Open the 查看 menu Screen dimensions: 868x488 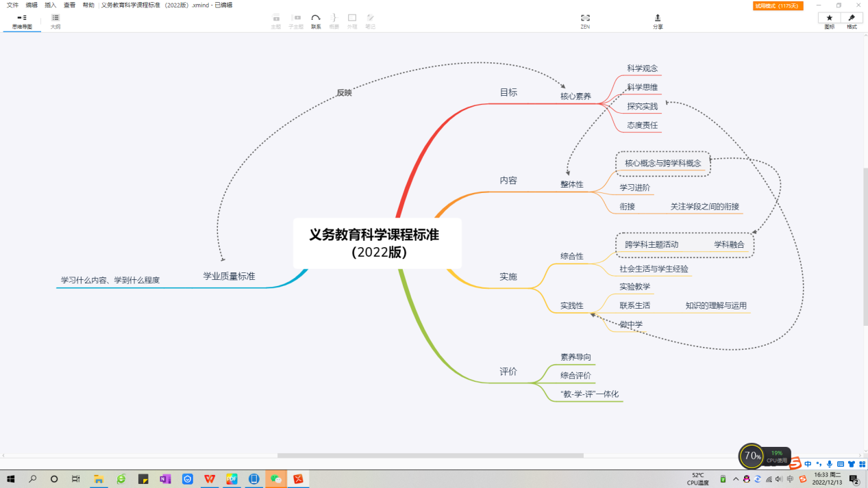[x=70, y=5]
